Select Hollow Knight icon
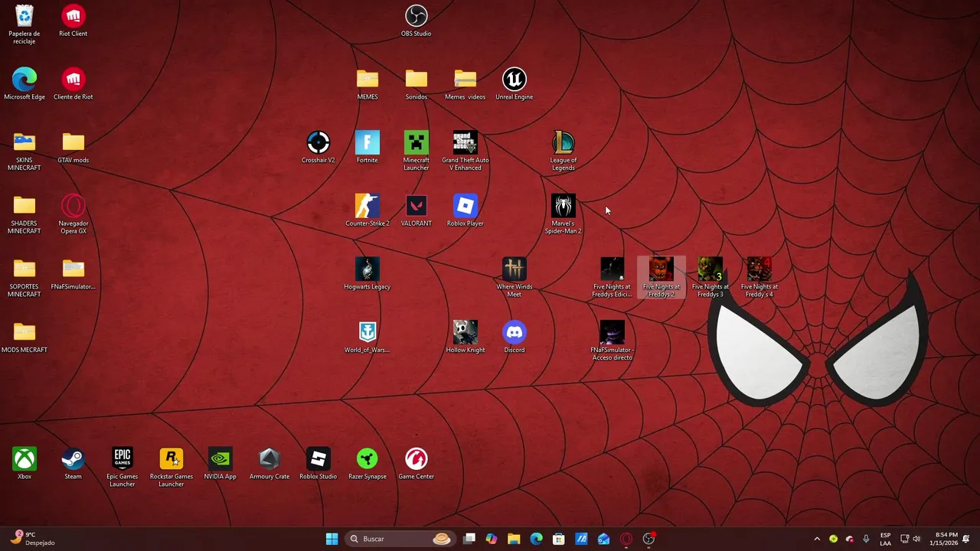This screenshot has height=551, width=980. pos(465,338)
